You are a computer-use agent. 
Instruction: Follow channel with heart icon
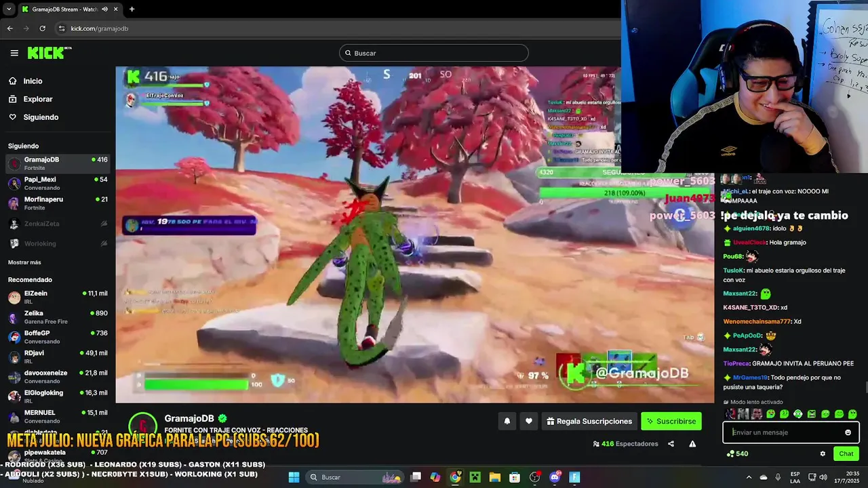click(529, 421)
